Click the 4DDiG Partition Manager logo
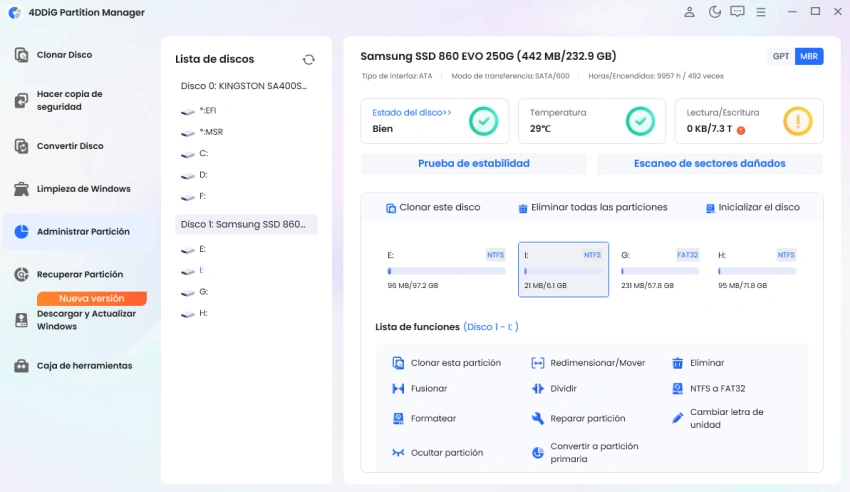 click(x=15, y=12)
